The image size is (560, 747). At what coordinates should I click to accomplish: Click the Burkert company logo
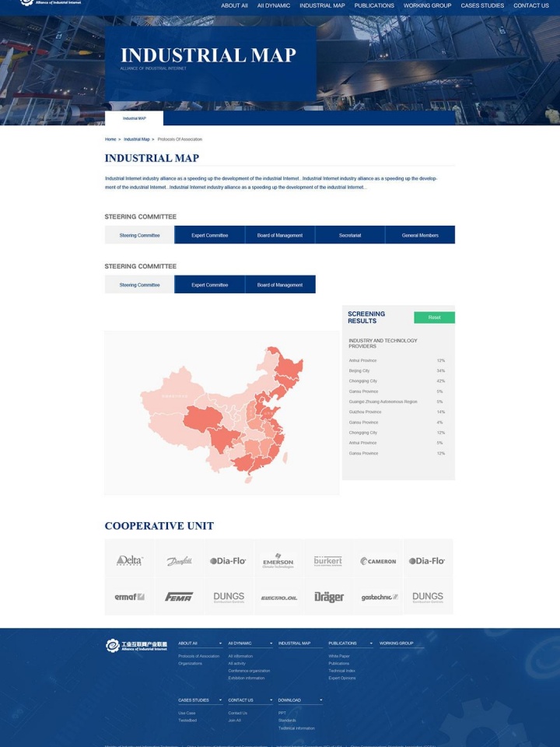coord(327,560)
